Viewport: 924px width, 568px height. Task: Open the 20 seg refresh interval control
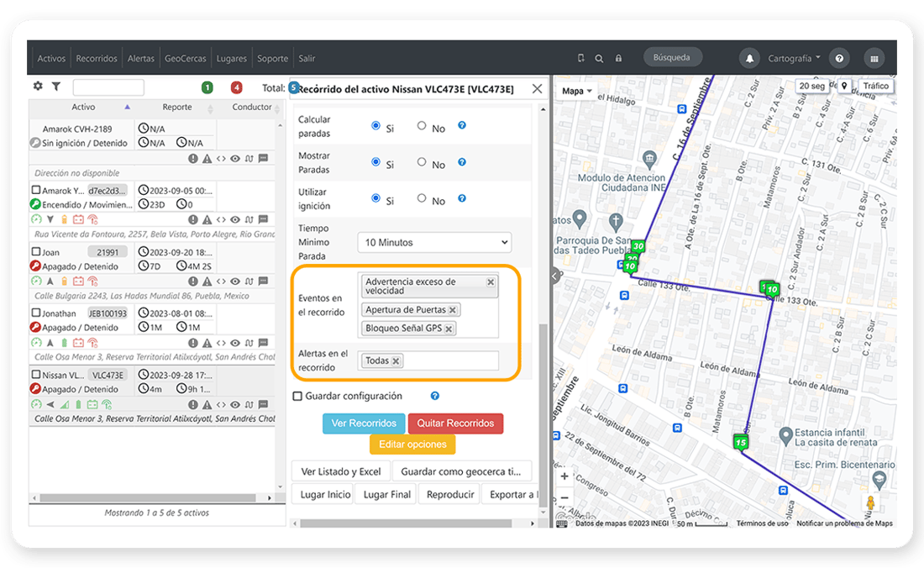(811, 86)
